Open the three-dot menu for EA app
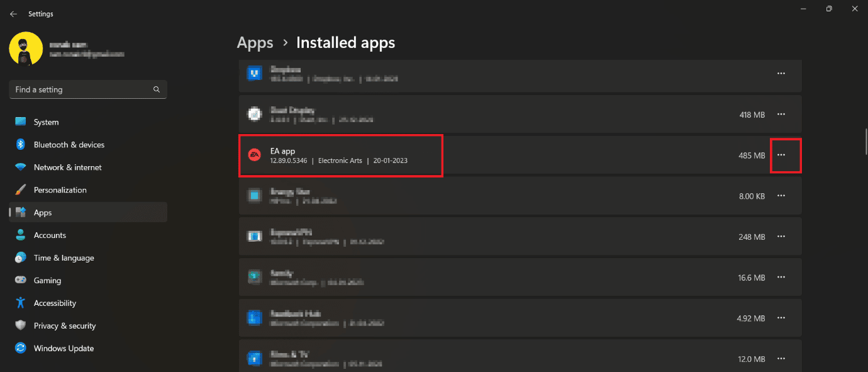Viewport: 868px width, 372px height. click(x=781, y=155)
